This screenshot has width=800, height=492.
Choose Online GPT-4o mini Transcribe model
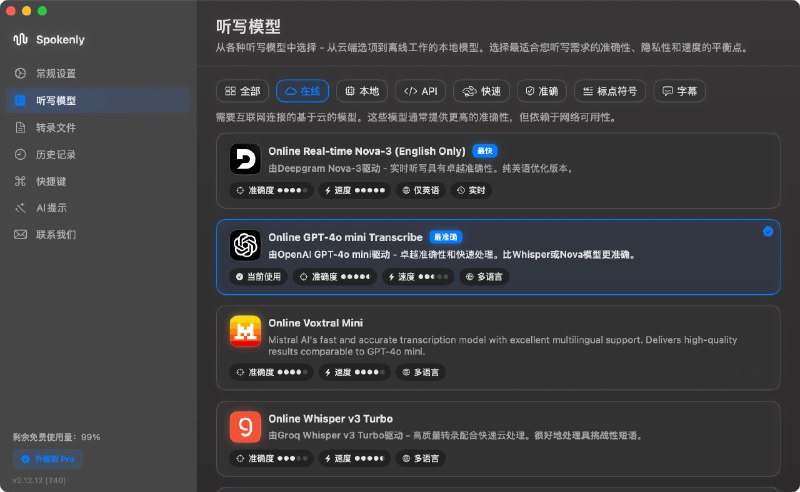[x=498, y=257]
